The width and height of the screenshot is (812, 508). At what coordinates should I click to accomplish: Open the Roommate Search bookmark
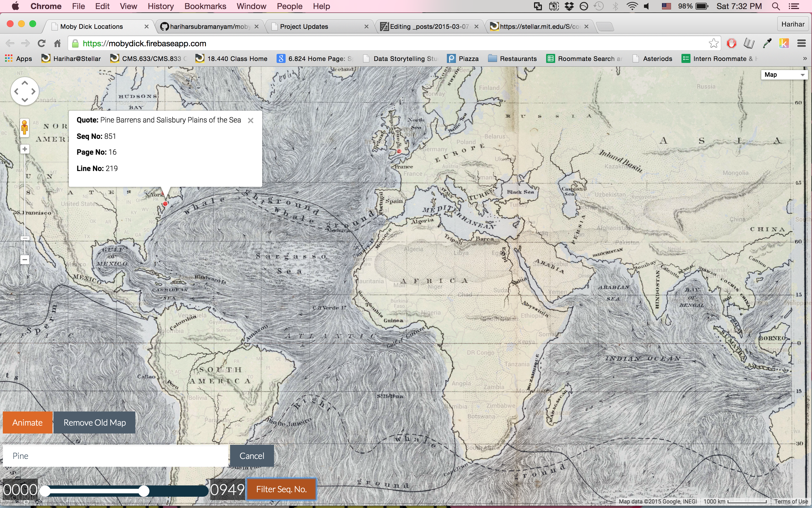coord(584,59)
